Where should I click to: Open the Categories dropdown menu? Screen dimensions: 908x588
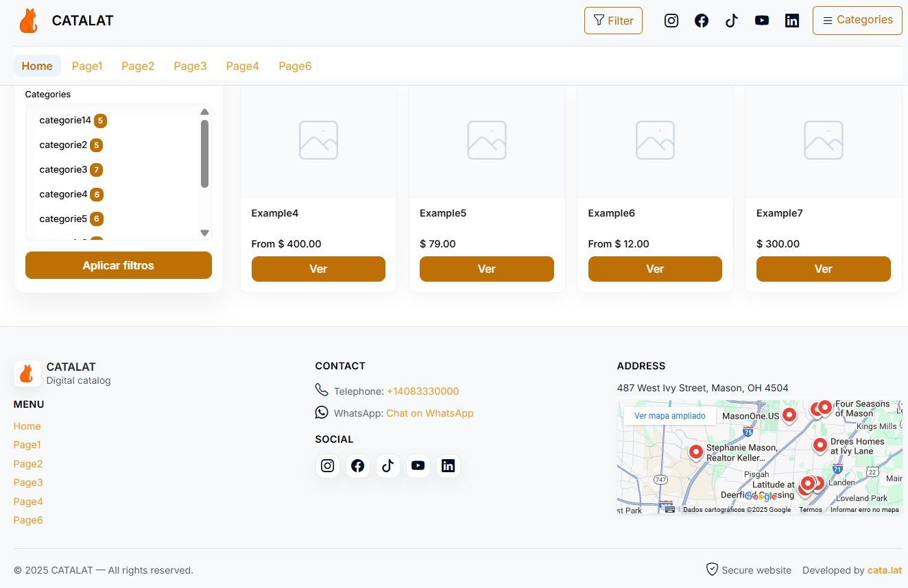(x=857, y=20)
